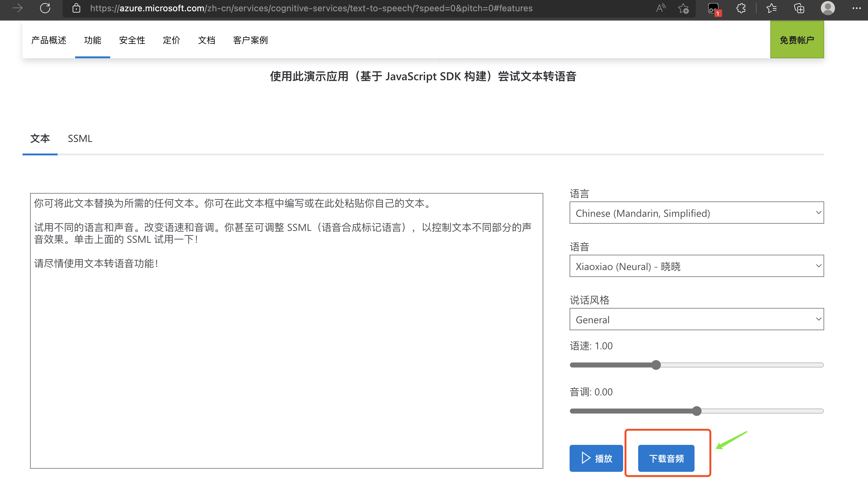This screenshot has height=495, width=868.
Task: Open the 定价 navigation item
Action: point(171,40)
